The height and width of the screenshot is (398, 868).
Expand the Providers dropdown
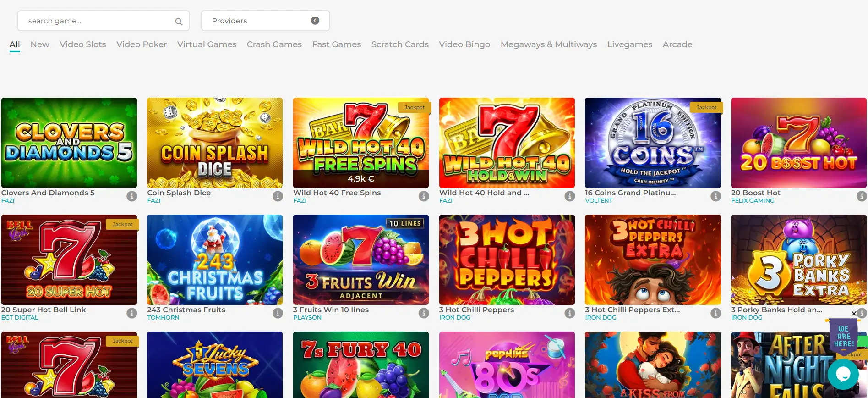pos(265,21)
